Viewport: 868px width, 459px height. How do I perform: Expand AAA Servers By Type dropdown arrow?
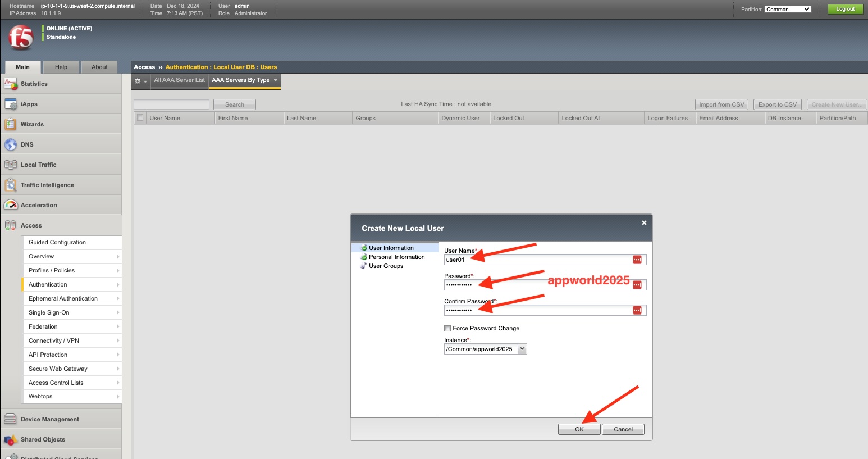point(276,80)
